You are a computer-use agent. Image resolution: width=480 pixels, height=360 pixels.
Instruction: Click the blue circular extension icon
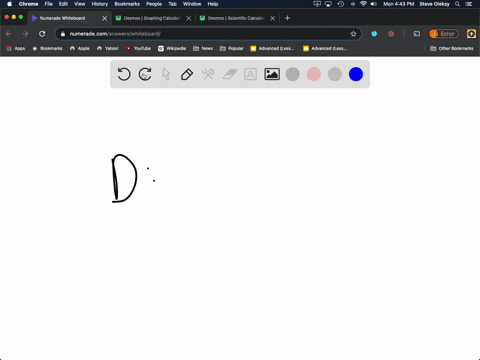[x=374, y=34]
